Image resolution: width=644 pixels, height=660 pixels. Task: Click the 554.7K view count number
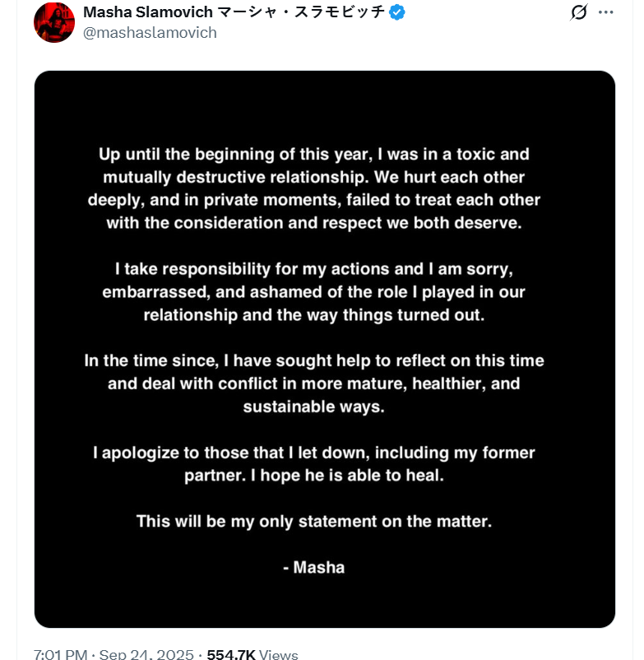click(x=231, y=655)
